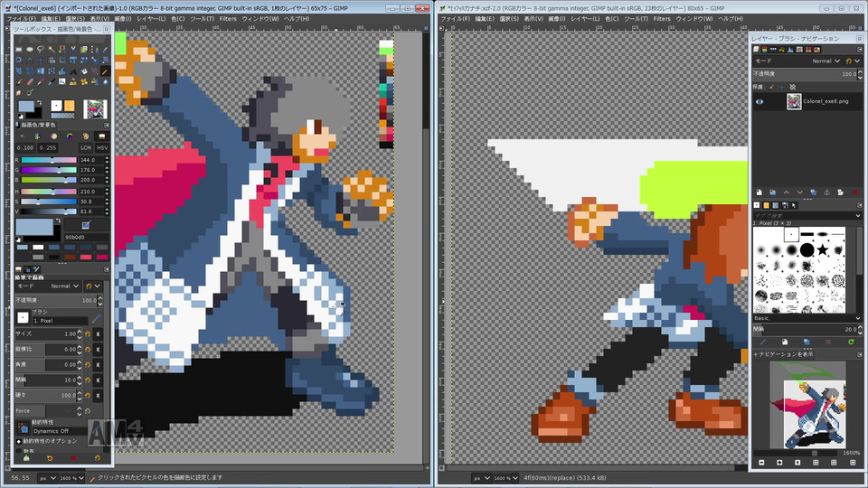Toggle lock alpha channel in layers
This screenshot has height=488, width=868.
(x=793, y=87)
